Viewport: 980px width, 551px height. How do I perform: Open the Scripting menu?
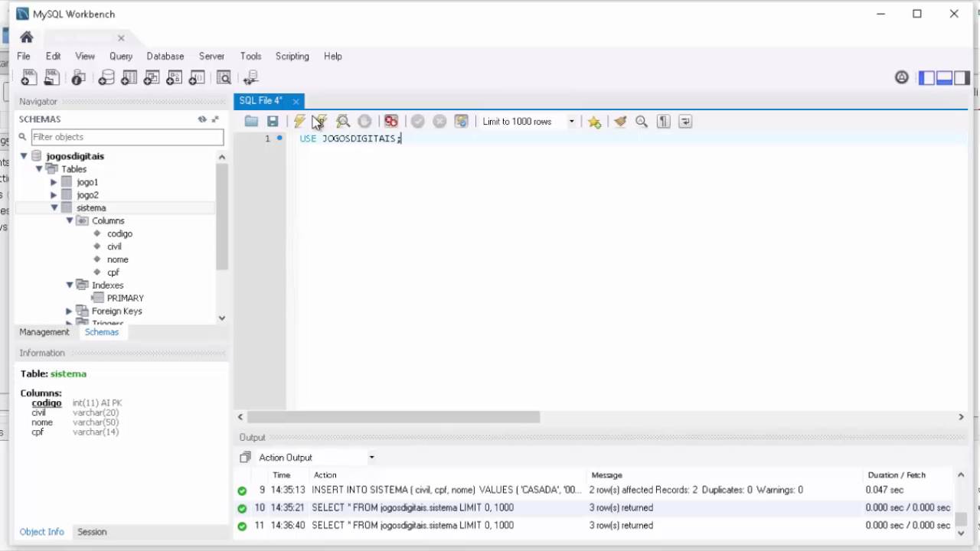coord(292,56)
